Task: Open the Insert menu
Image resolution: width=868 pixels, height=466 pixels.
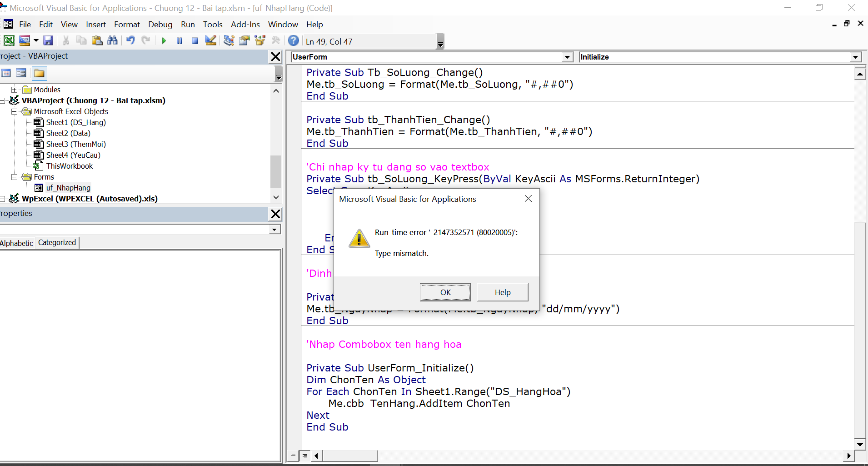Action: pyautogui.click(x=95, y=25)
